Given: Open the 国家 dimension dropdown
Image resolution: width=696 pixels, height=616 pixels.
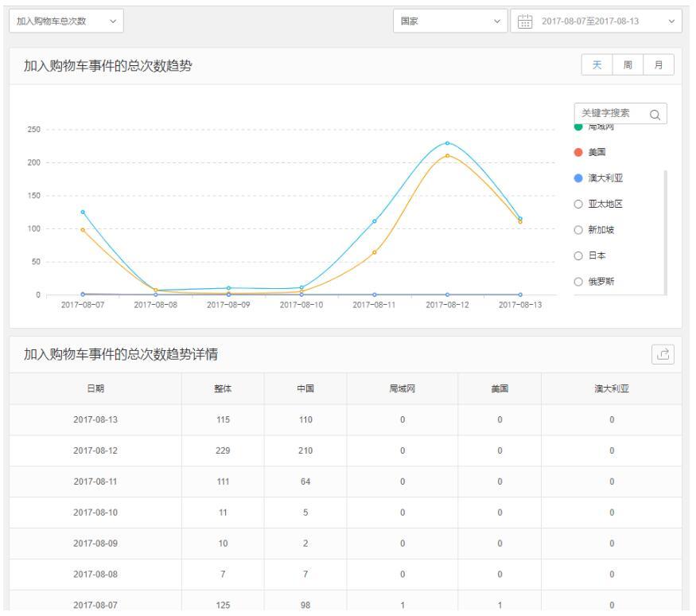Looking at the screenshot, I should (x=450, y=21).
